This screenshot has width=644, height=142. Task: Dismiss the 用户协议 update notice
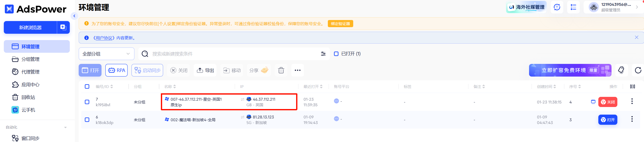(x=636, y=37)
